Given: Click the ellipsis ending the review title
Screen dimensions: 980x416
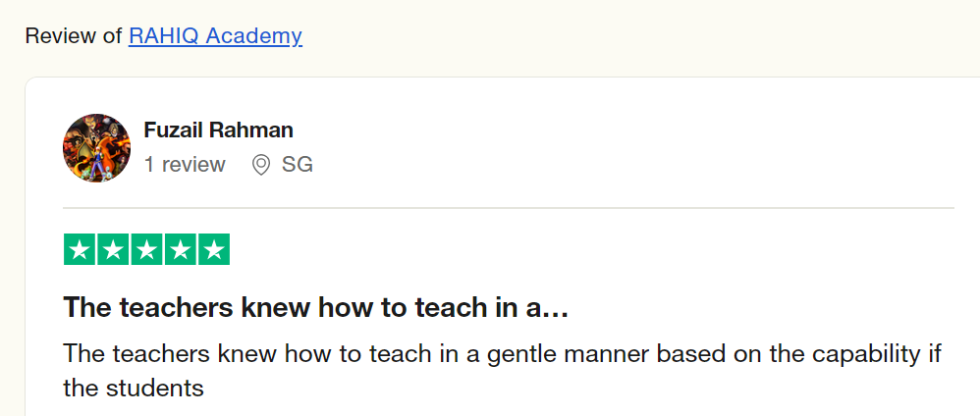Looking at the screenshot, I should point(558,308).
